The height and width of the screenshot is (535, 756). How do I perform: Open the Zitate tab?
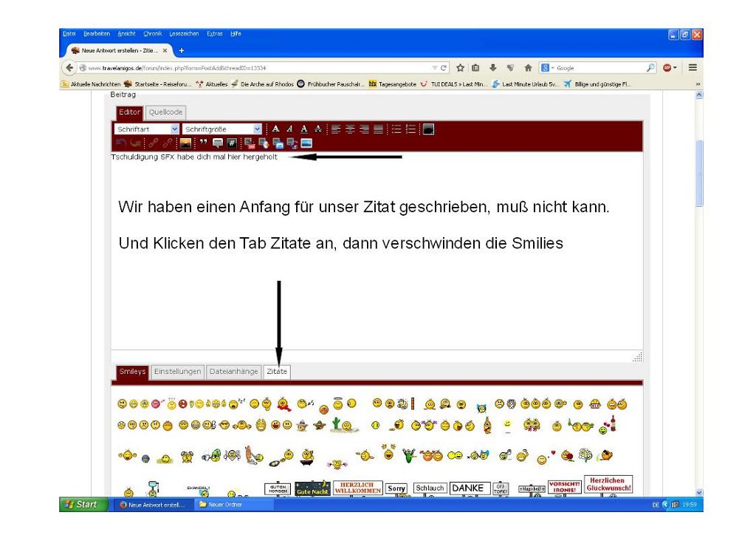[278, 372]
